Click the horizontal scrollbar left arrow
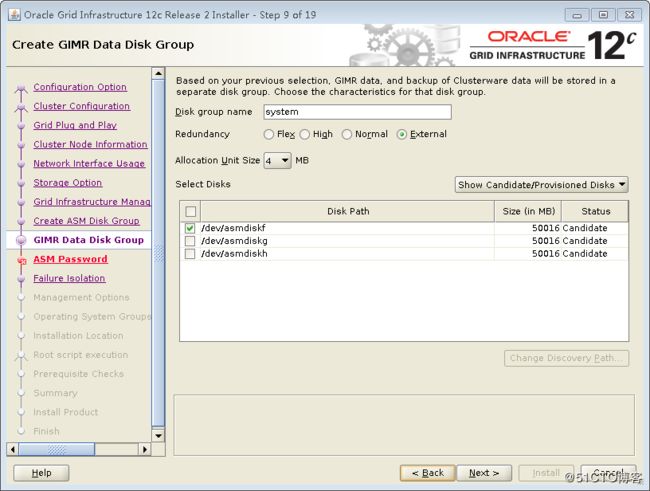The width and height of the screenshot is (650, 491). click(12, 449)
